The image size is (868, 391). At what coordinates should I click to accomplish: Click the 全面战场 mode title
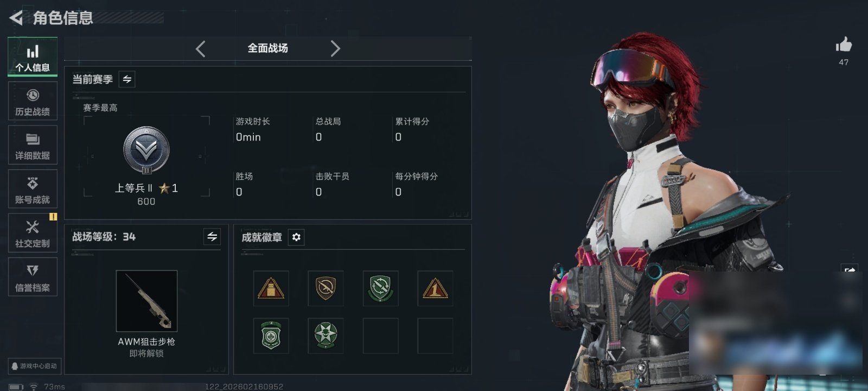coord(268,48)
